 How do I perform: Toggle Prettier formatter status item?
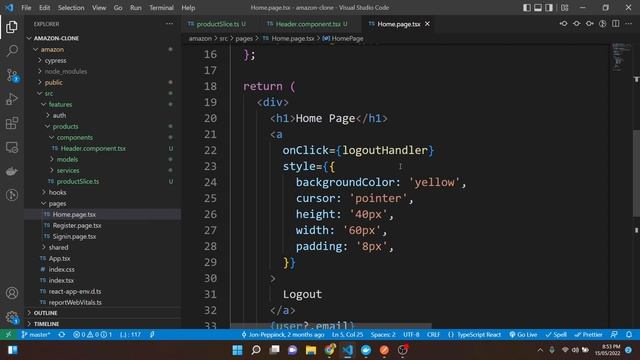pyautogui.click(x=588, y=334)
